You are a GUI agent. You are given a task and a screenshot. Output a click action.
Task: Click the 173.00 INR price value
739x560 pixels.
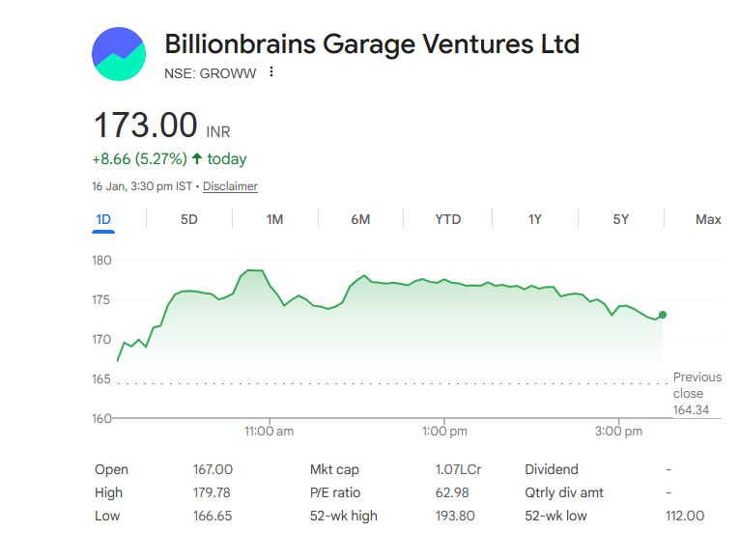[145, 126]
